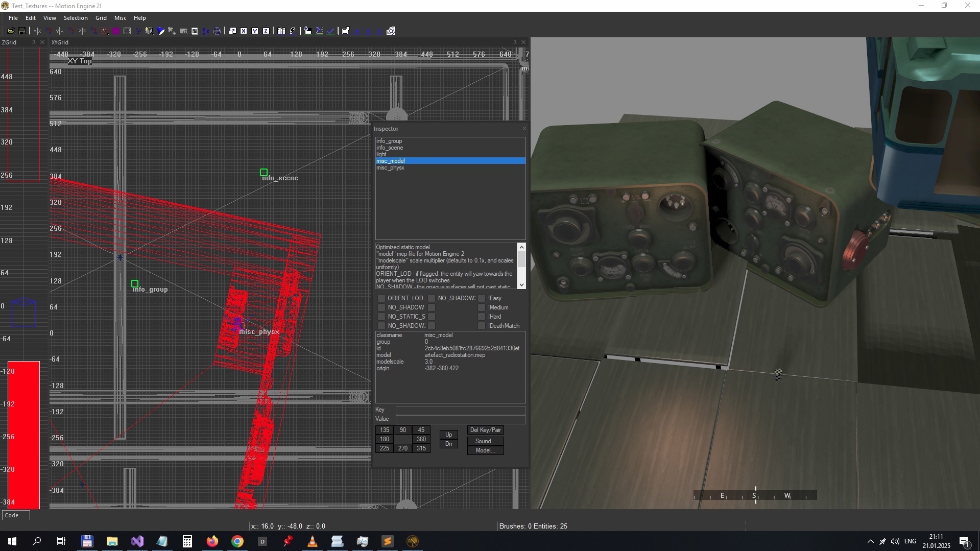Open the Misc menu
The width and height of the screenshot is (980, 551).
[121, 18]
